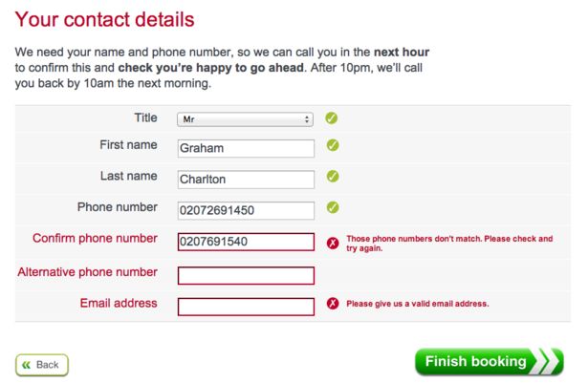Viewport: 588px width, 383px height.
Task: Click the Email address field label
Action: 119,304
